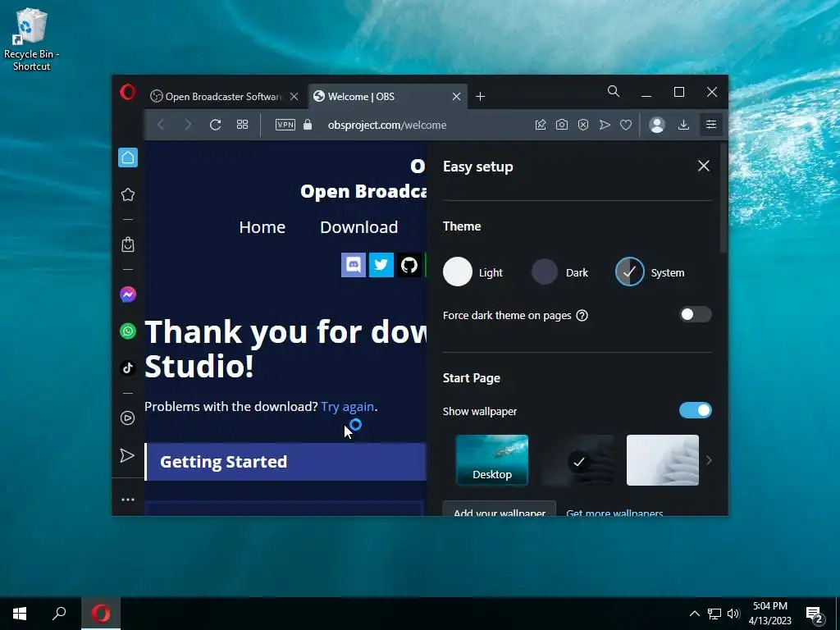Open the taskbar volume control
840x630 pixels.
(733, 614)
